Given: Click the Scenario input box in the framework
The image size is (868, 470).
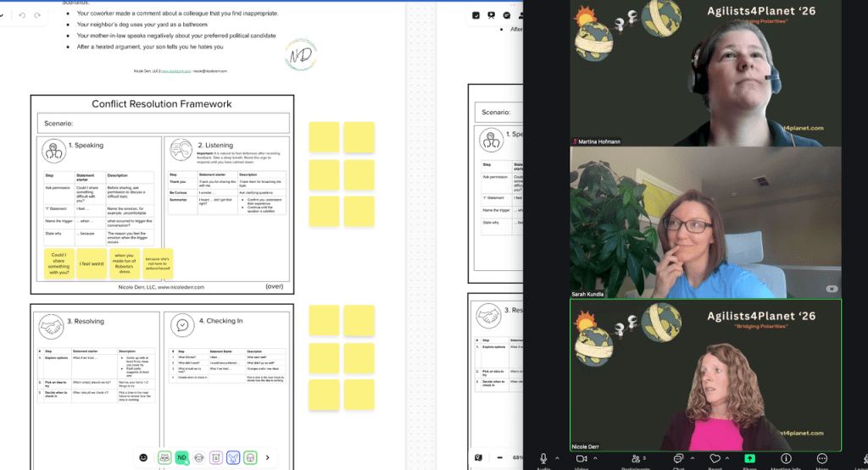Looking at the screenshot, I should [x=164, y=124].
